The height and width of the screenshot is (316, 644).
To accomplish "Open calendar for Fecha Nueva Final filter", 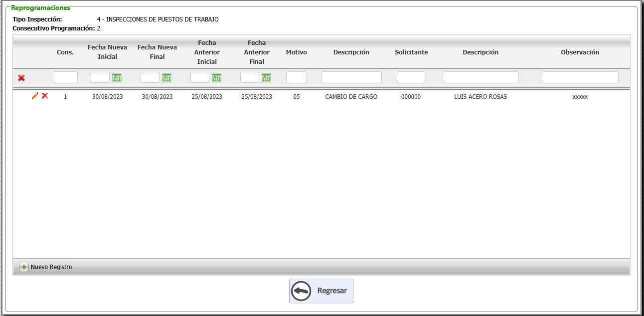I will 167,78.
